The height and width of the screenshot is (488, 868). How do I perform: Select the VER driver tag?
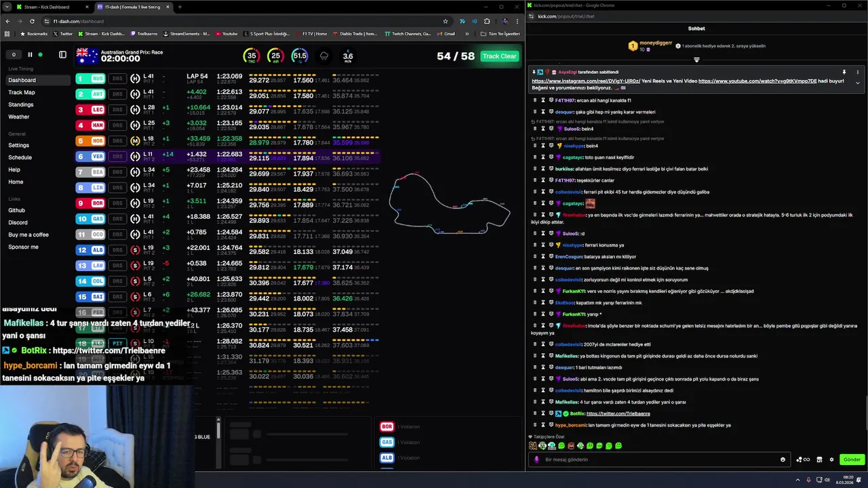pyautogui.click(x=90, y=157)
